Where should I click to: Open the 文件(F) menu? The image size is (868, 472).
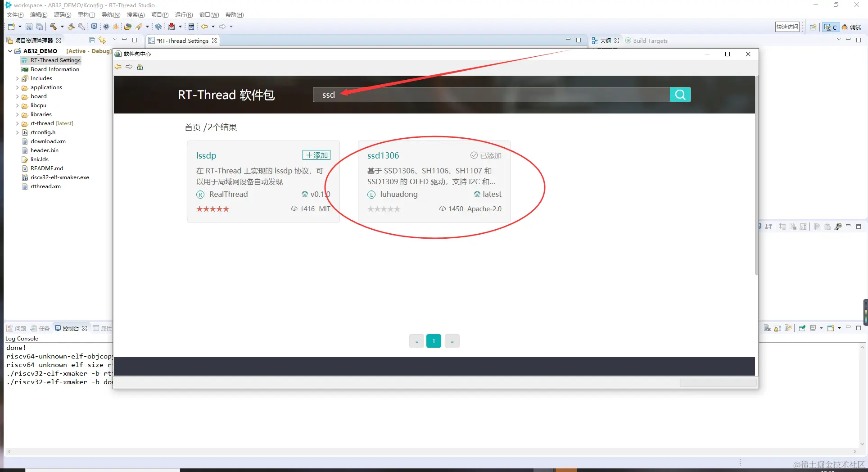[15, 15]
